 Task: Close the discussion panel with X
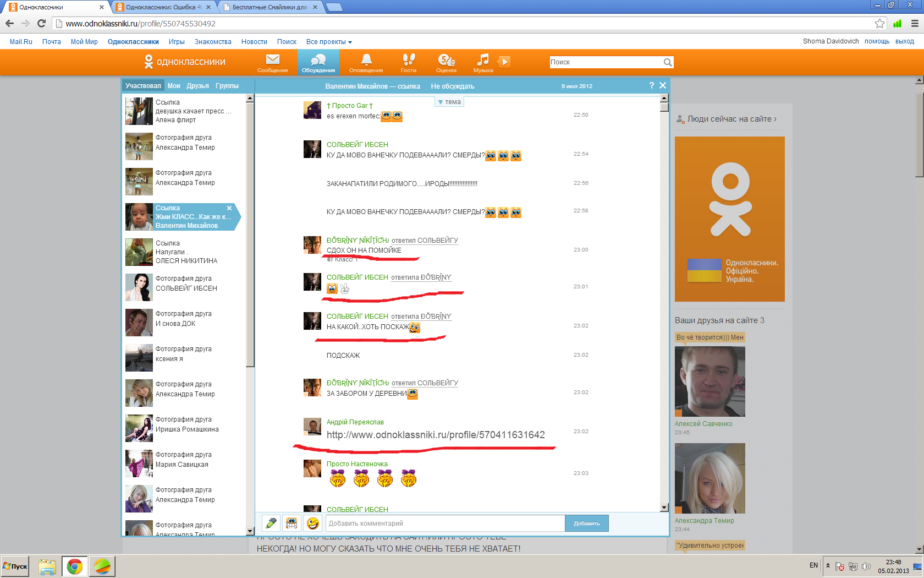[663, 85]
